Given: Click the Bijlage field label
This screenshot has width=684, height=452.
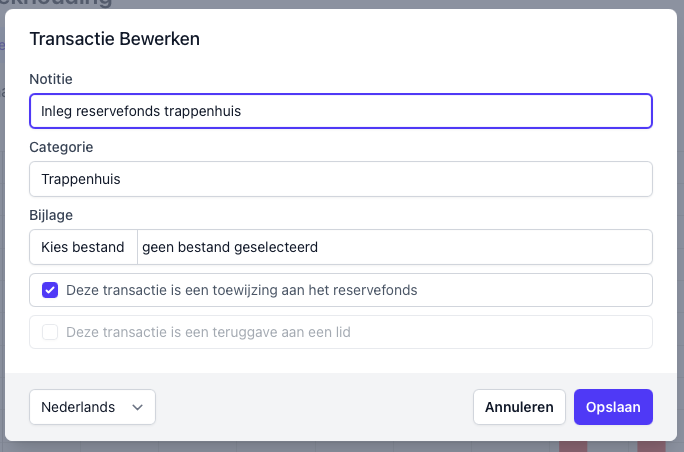Looking at the screenshot, I should [x=51, y=215].
